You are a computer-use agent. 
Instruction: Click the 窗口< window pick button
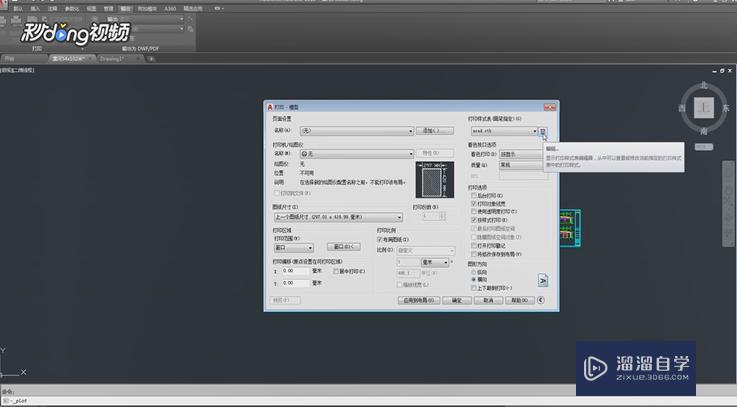click(344, 247)
